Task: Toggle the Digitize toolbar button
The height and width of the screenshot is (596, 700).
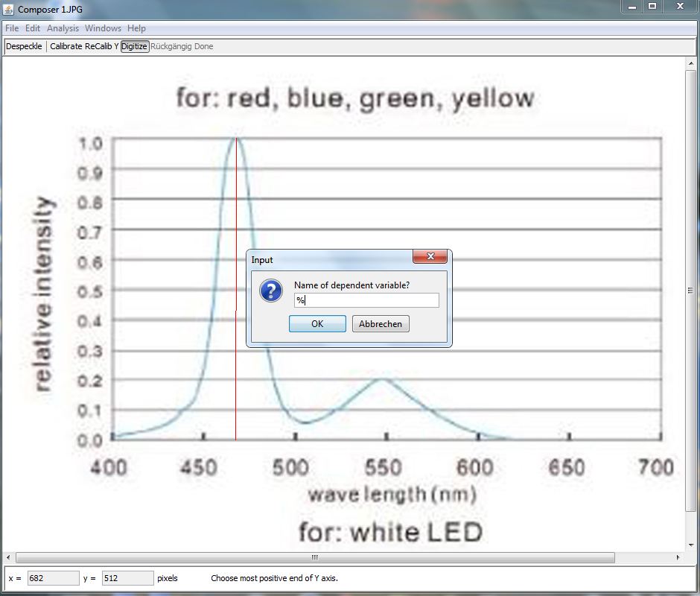Action: coord(135,46)
